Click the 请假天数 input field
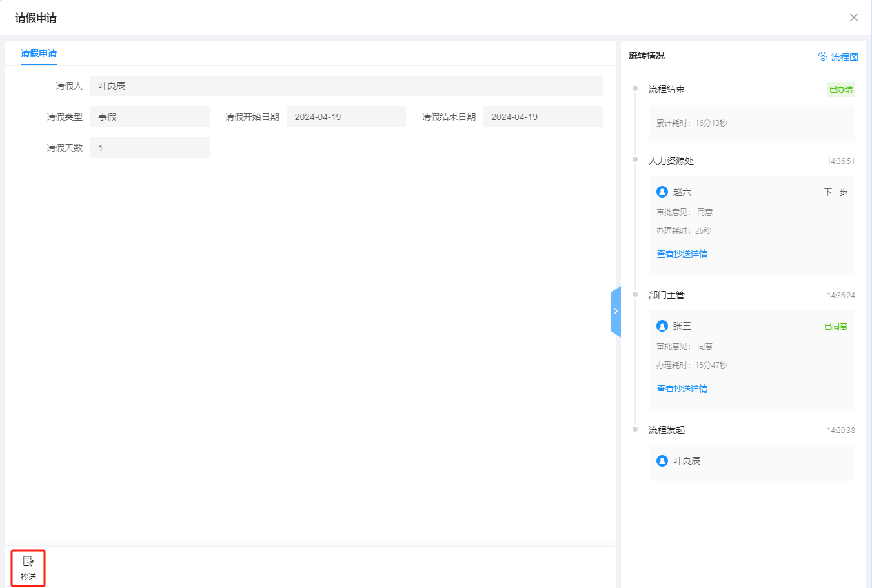Image resolution: width=872 pixels, height=588 pixels. (150, 148)
